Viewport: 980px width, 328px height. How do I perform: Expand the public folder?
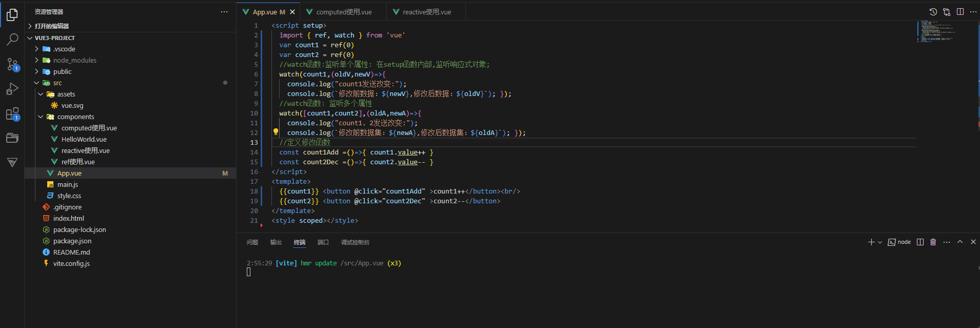click(x=130, y=71)
